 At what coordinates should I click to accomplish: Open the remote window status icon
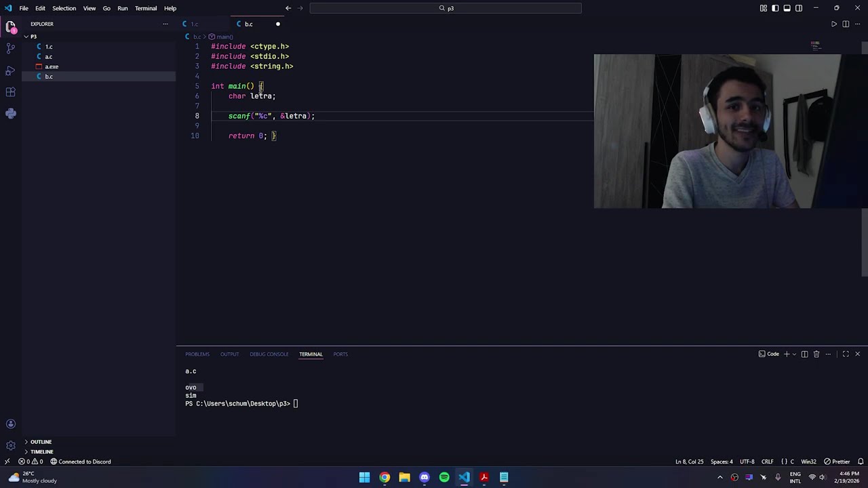(x=7, y=462)
